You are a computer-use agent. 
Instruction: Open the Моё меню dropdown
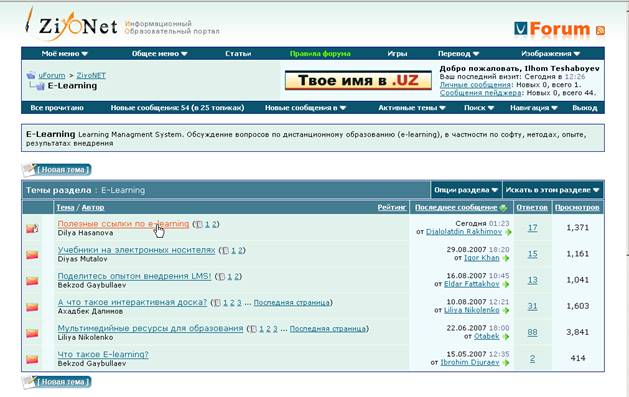[x=65, y=54]
